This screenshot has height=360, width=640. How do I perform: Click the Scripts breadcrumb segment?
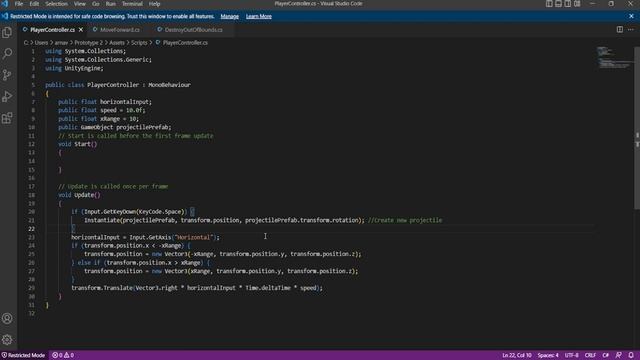139,42
